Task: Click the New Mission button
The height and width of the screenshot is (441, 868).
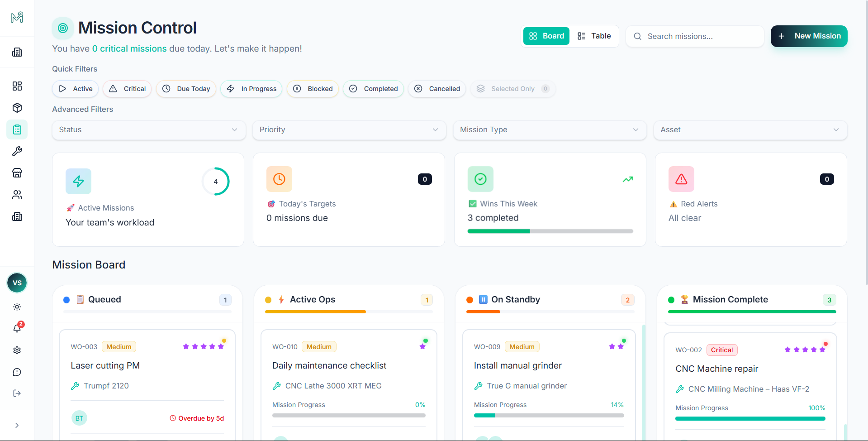Action: pos(809,36)
